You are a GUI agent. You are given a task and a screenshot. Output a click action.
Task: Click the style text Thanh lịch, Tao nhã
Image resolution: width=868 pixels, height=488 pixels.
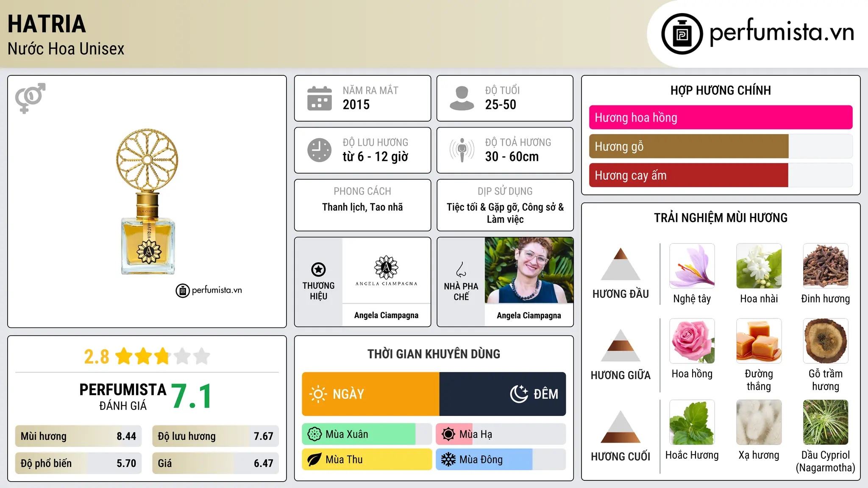pos(362,207)
